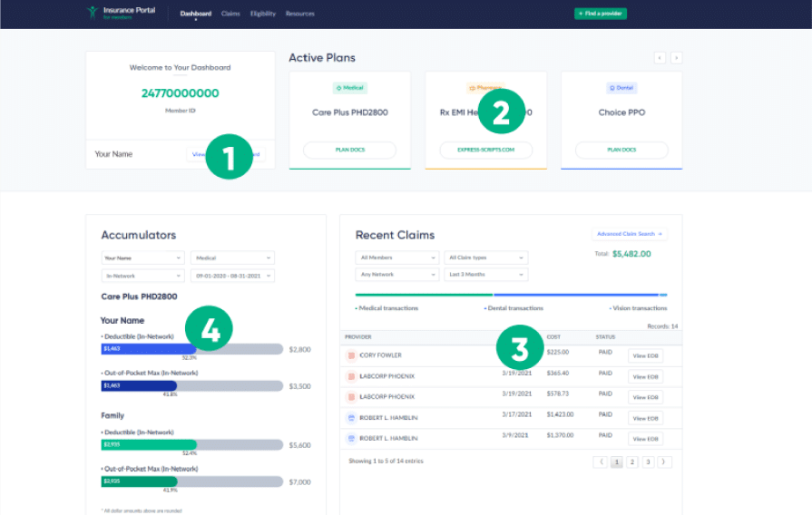The height and width of the screenshot is (515, 812).
Task: Open the All Claim types dropdown
Action: click(x=486, y=258)
